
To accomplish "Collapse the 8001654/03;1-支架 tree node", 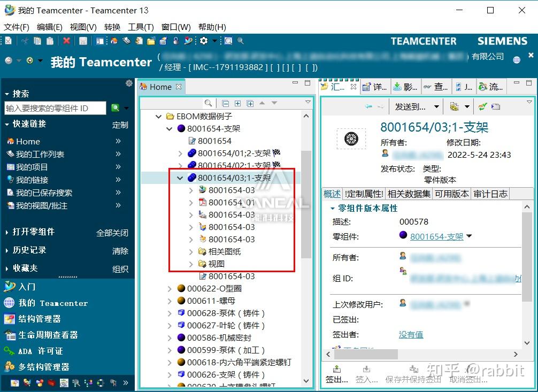I will 180,178.
